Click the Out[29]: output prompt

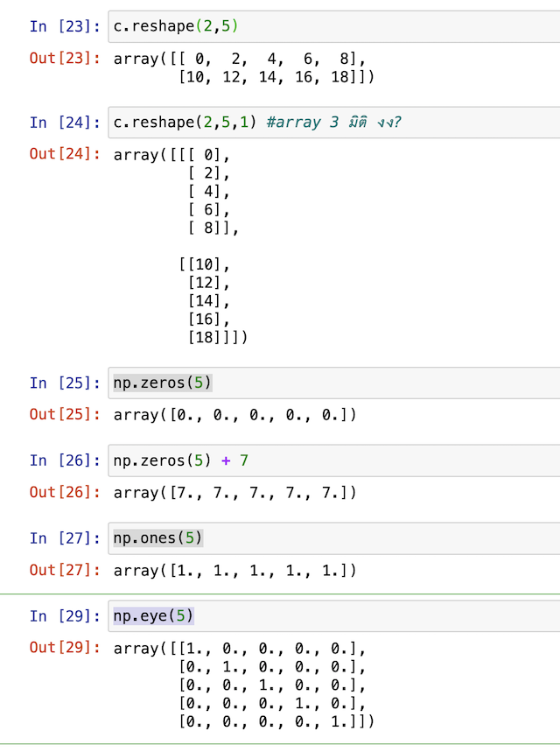(66, 648)
